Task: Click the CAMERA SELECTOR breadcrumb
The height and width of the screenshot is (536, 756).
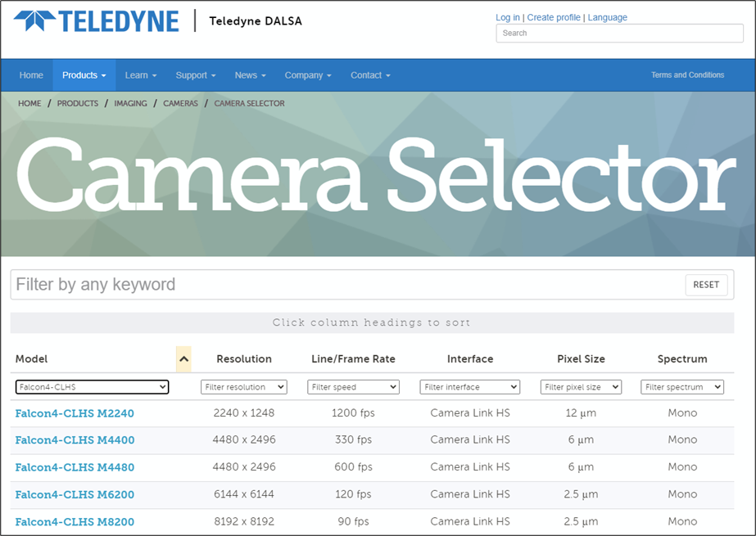Action: [249, 104]
